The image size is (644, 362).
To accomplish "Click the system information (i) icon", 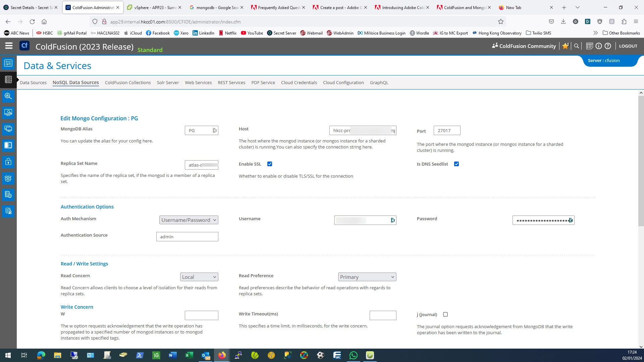I will pyautogui.click(x=599, y=46).
